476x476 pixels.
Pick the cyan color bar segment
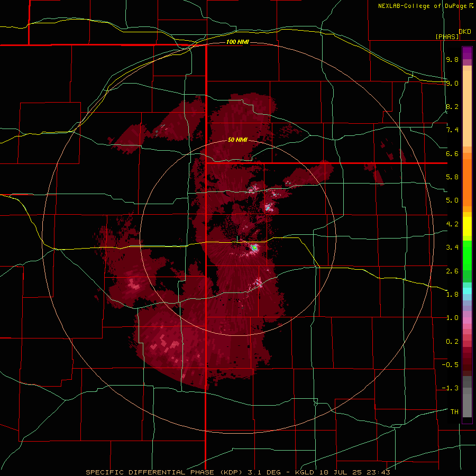[x=467, y=291]
